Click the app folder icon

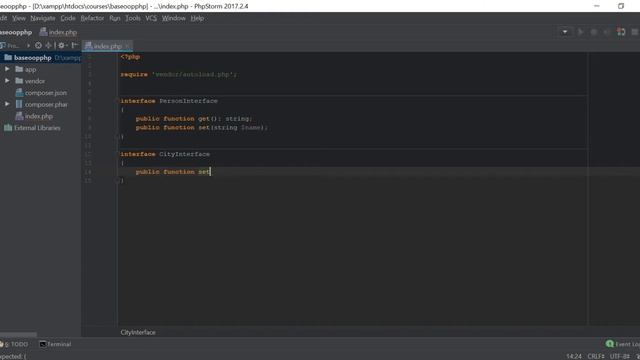(19, 69)
